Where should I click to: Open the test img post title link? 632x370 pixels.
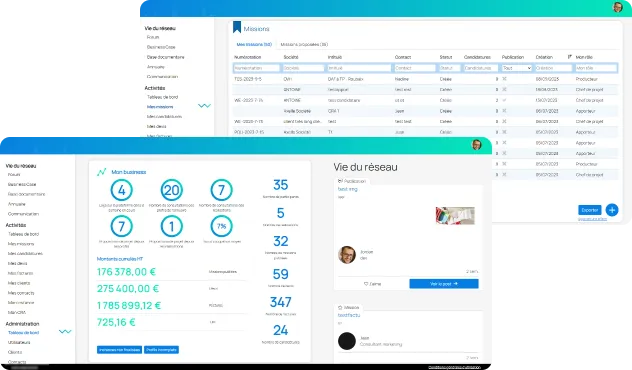click(x=347, y=189)
